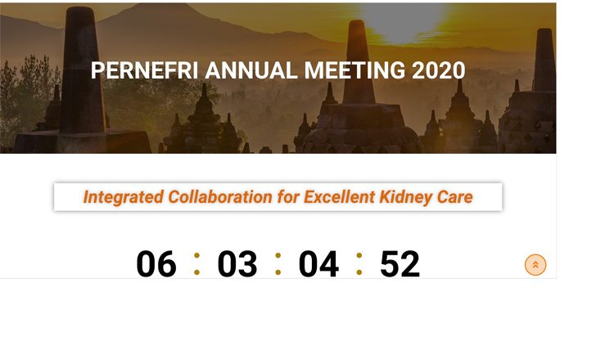Click the 2020 text in the title
The height and width of the screenshot is (364, 596).
439,70
